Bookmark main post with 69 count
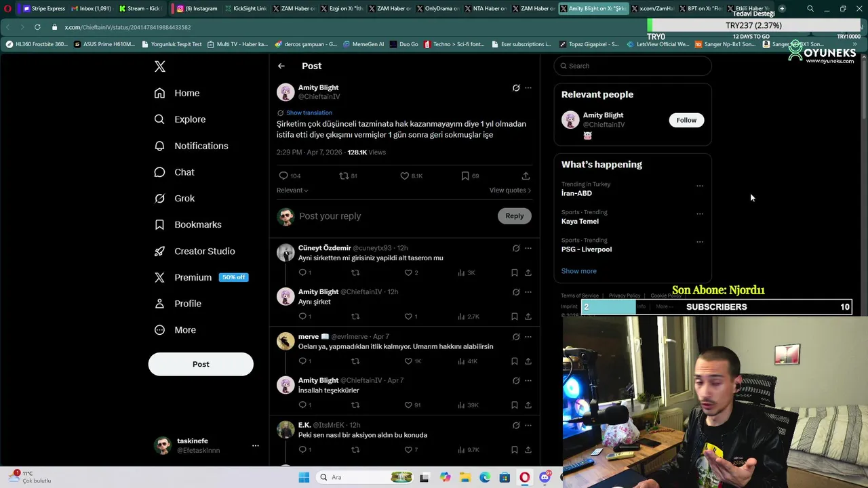 pyautogui.click(x=465, y=176)
